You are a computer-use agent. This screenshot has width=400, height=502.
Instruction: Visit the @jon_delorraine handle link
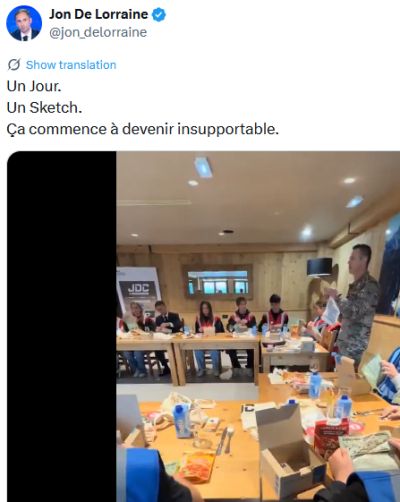point(98,32)
